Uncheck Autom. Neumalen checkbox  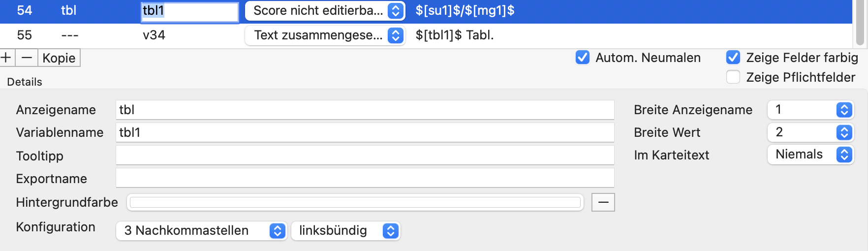[x=583, y=58]
